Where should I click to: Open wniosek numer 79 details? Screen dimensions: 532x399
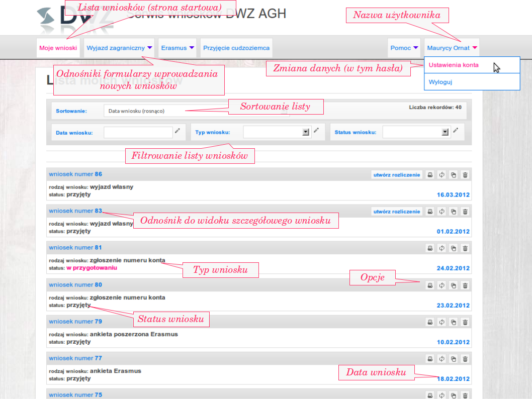coord(75,322)
